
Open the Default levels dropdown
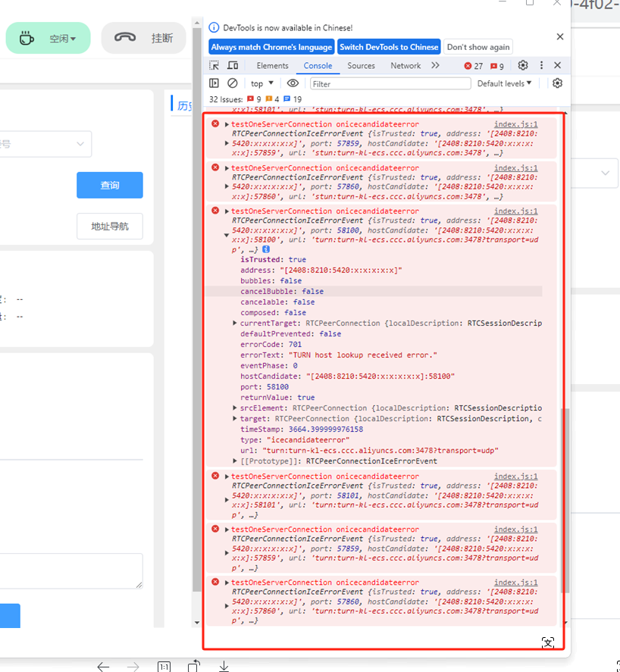pos(504,83)
